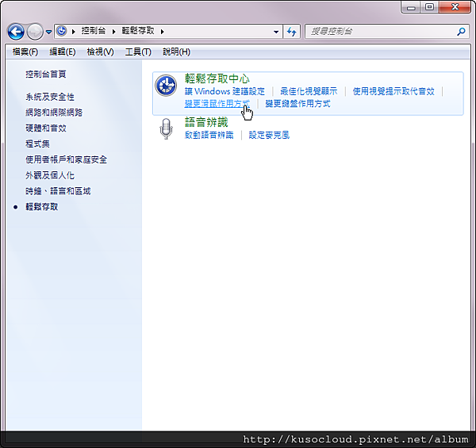Open 語音辨識 heading link
Viewport: 476px width, 448px height.
coord(206,122)
